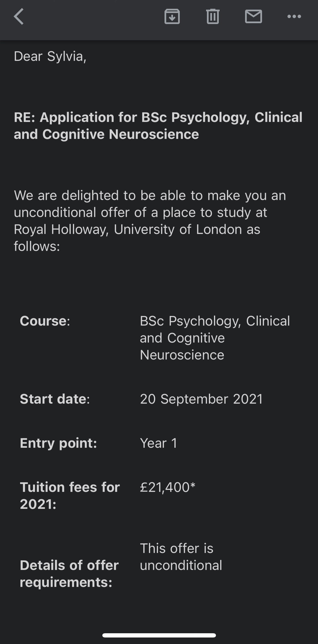The height and width of the screenshot is (644, 318).
Task: Select the 'Entry point:' label
Action: [x=58, y=443]
